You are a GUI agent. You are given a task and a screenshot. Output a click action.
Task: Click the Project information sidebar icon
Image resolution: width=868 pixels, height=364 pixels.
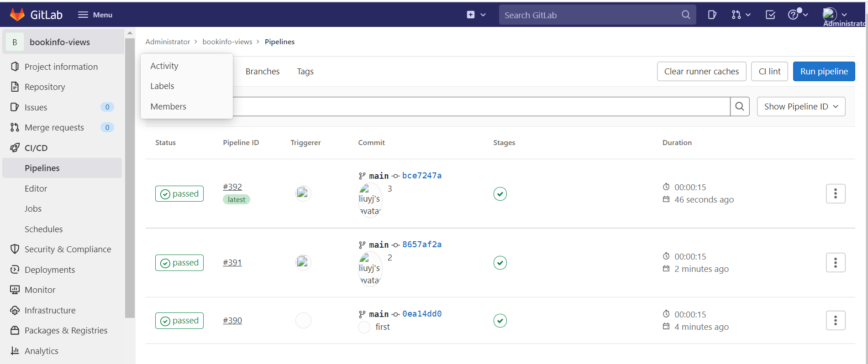(x=15, y=67)
